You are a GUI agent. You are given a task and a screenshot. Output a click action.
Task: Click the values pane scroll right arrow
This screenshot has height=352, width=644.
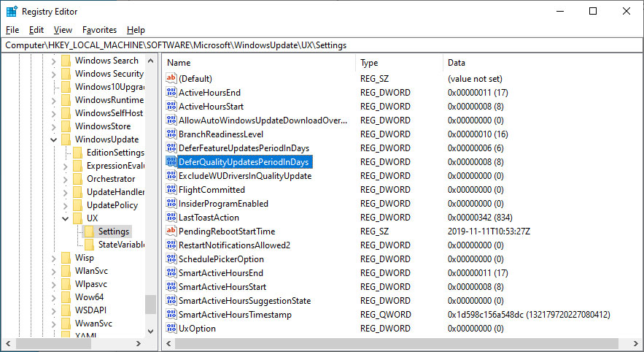pyautogui.click(x=636, y=343)
